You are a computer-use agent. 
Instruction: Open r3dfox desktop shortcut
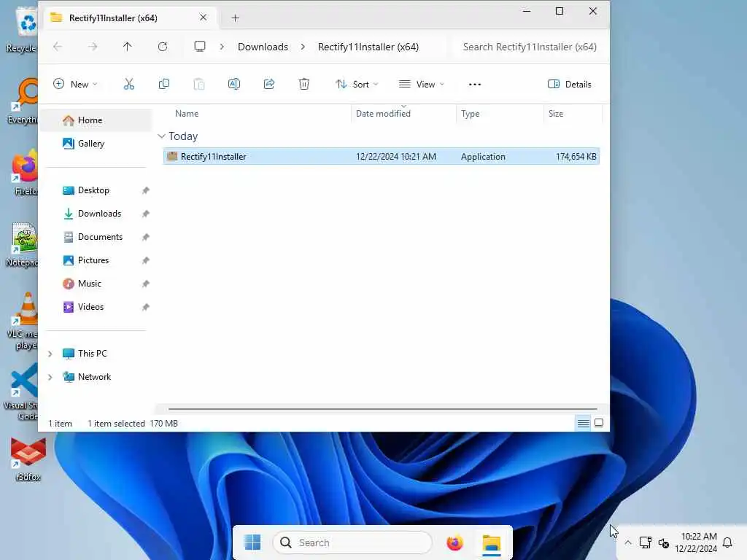28,459
